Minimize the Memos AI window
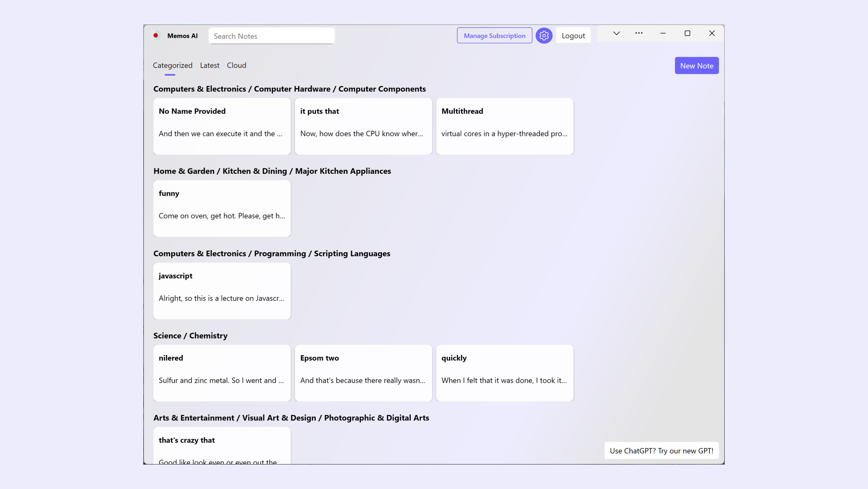The height and width of the screenshot is (489, 868). point(662,33)
